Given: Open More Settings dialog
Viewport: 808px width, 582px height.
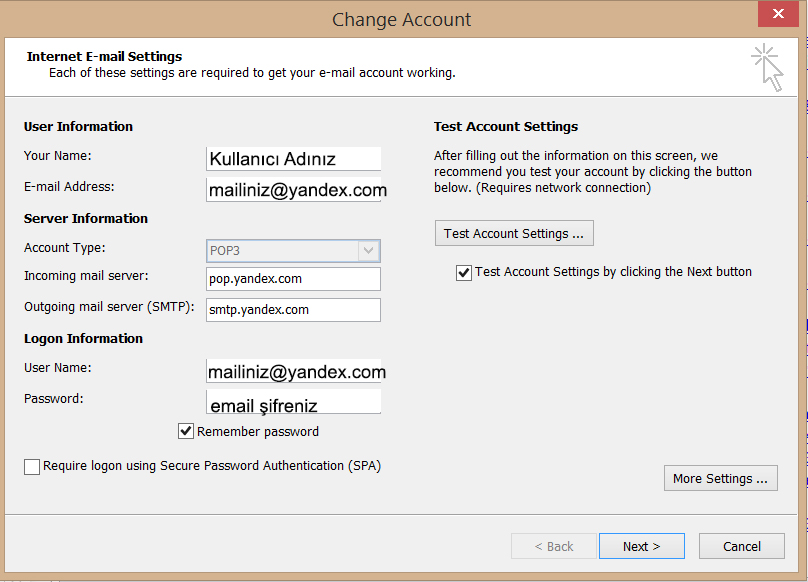Looking at the screenshot, I should 720,478.
